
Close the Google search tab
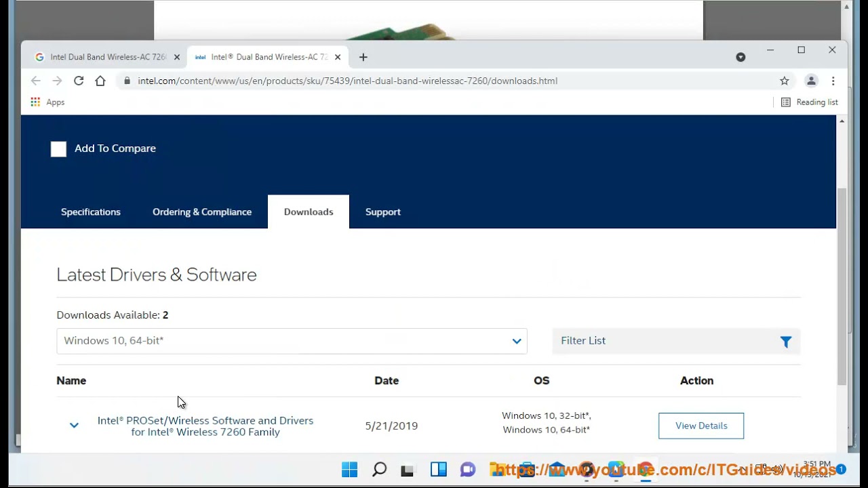[177, 58]
